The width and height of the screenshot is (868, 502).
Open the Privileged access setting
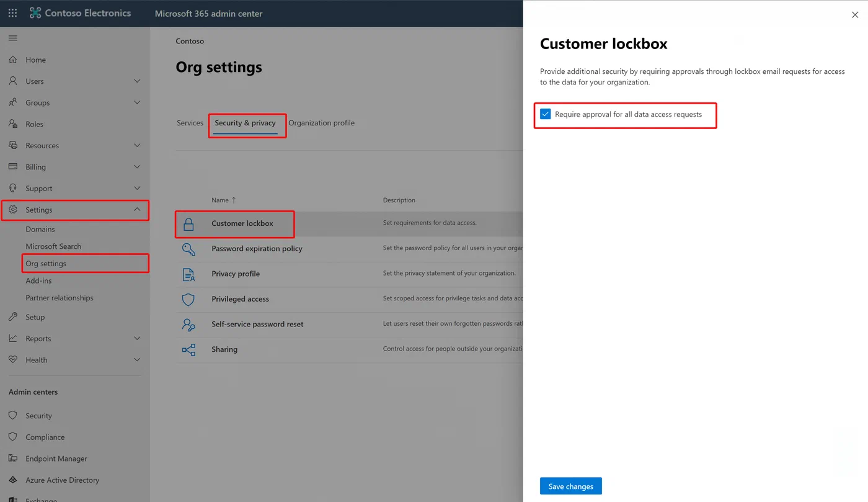click(x=240, y=299)
